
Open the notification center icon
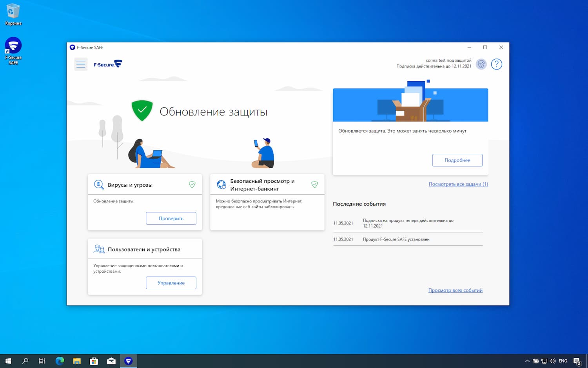click(577, 361)
